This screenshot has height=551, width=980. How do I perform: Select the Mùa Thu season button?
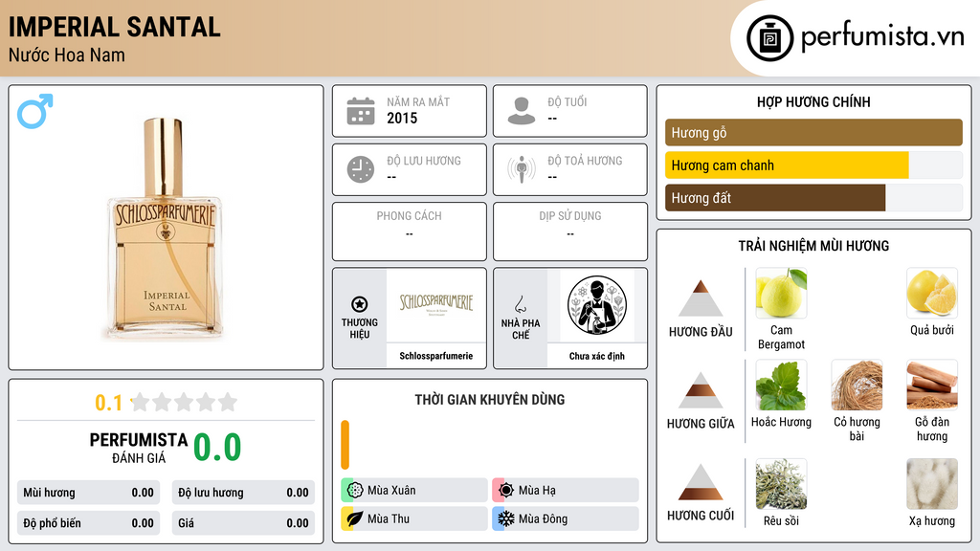(414, 518)
